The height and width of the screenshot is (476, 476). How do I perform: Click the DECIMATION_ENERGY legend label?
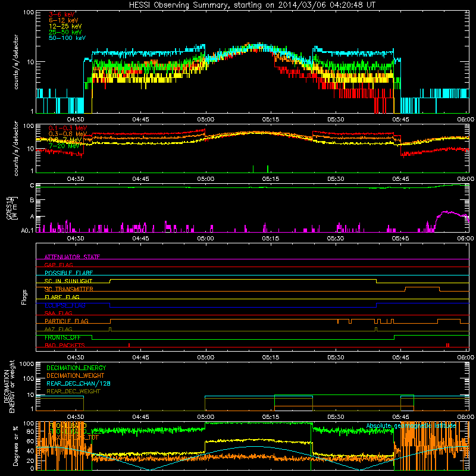pos(76,368)
